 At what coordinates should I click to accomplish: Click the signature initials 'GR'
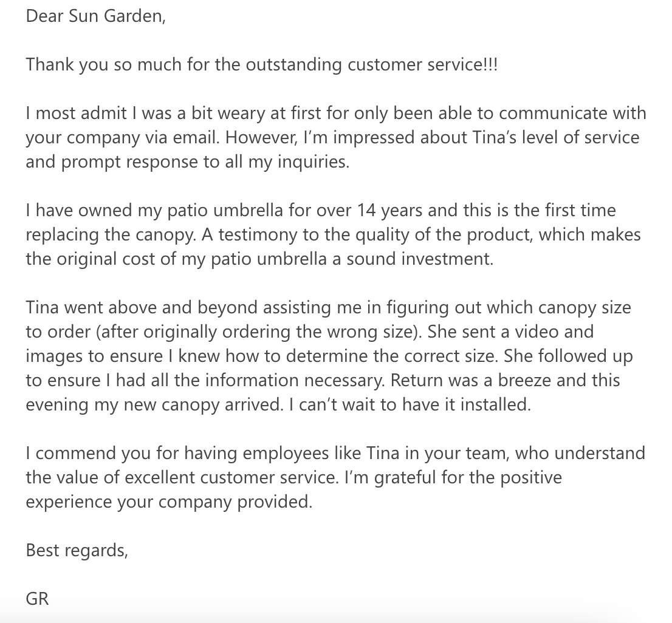coord(37,599)
